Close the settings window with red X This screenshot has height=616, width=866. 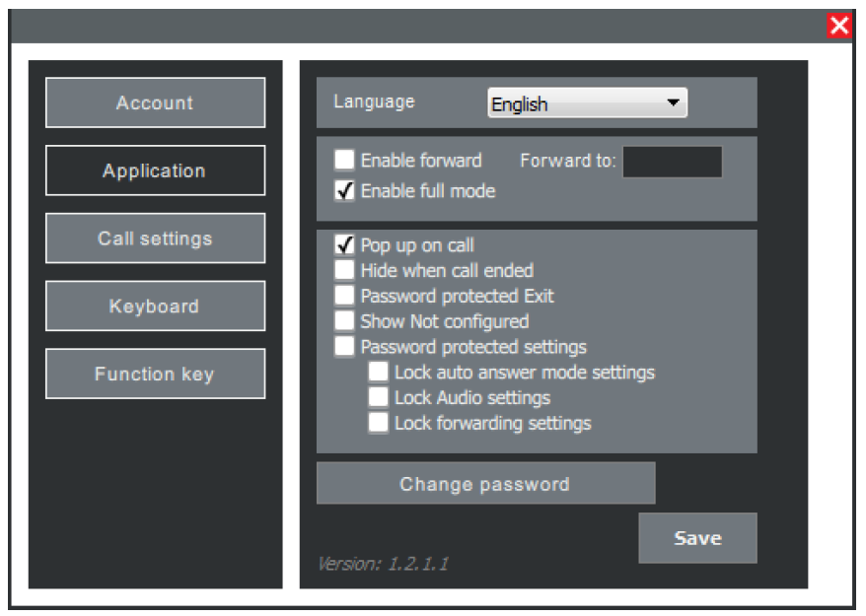839,27
